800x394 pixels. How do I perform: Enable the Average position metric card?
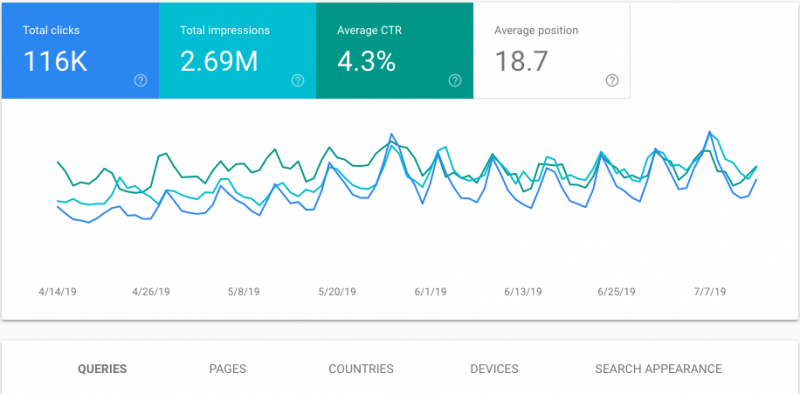(x=552, y=51)
